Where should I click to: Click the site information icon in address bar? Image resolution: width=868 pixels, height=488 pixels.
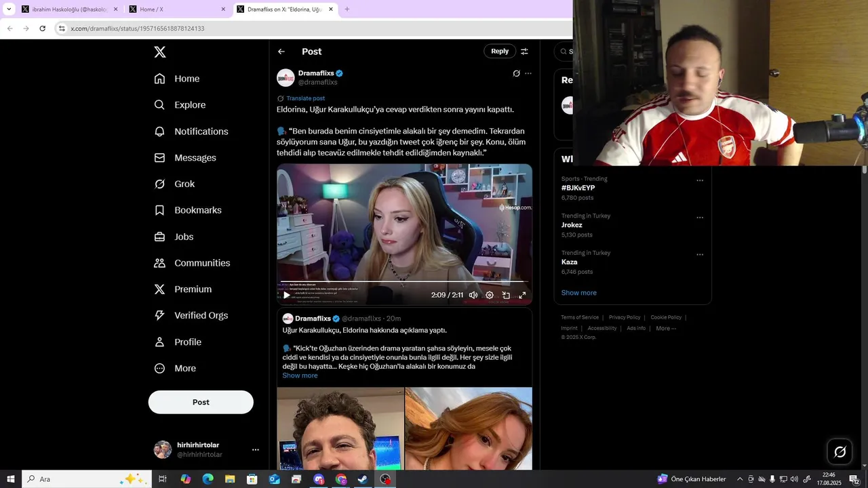click(62, 28)
